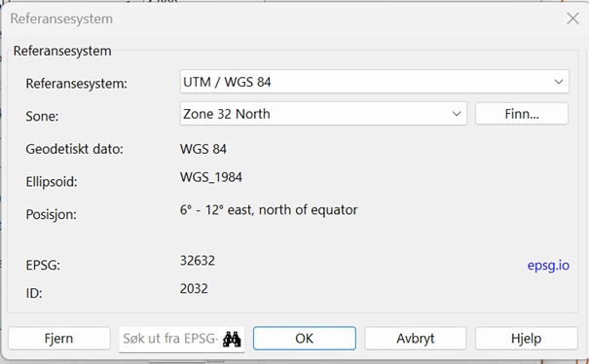Click the dialog title bar Referansesystem
The image size is (589, 364).
61,18
